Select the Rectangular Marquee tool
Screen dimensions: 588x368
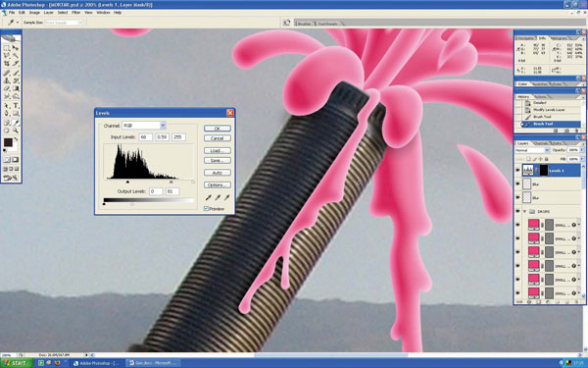click(x=7, y=48)
